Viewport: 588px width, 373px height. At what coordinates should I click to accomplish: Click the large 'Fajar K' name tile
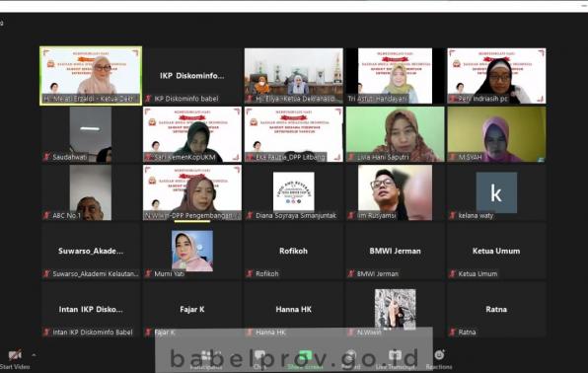pyautogui.click(x=192, y=310)
